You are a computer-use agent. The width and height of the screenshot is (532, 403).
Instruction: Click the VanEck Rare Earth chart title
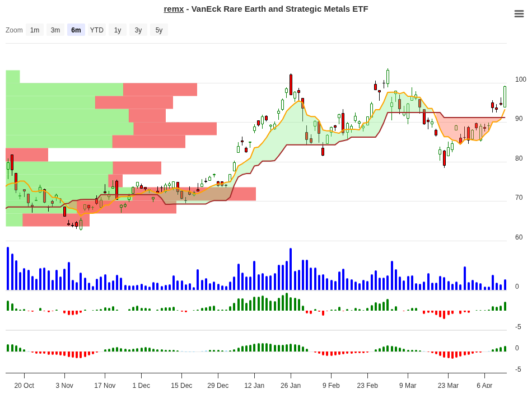point(266,9)
